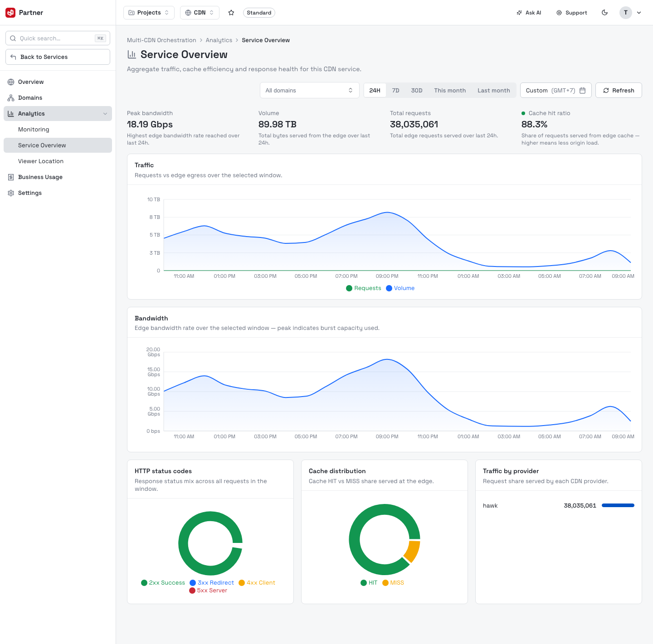
Task: Click the Partner logo icon
Action: (x=10, y=13)
